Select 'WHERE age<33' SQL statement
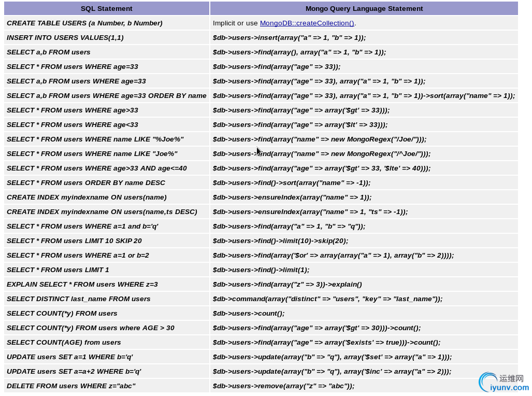 (x=107, y=124)
